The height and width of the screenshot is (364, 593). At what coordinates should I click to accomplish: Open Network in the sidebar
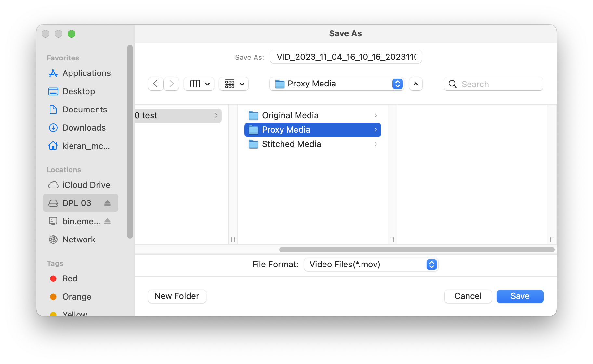click(80, 240)
